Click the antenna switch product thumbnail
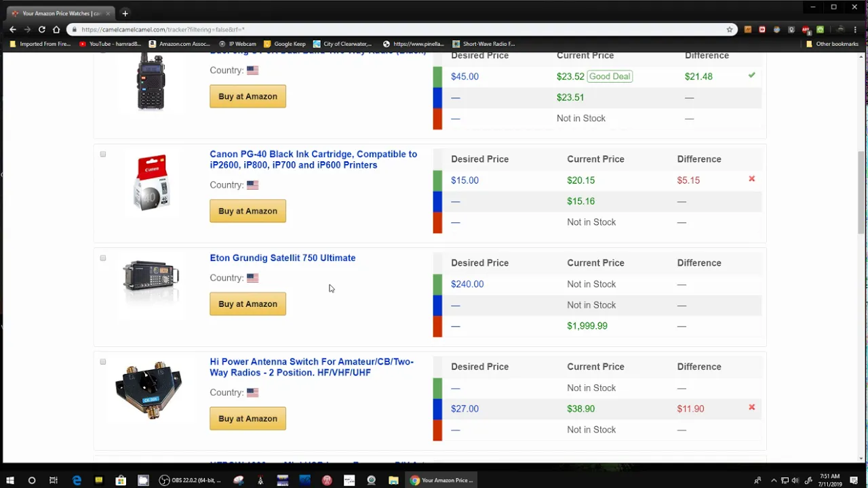This screenshot has width=868, height=488. click(x=149, y=390)
